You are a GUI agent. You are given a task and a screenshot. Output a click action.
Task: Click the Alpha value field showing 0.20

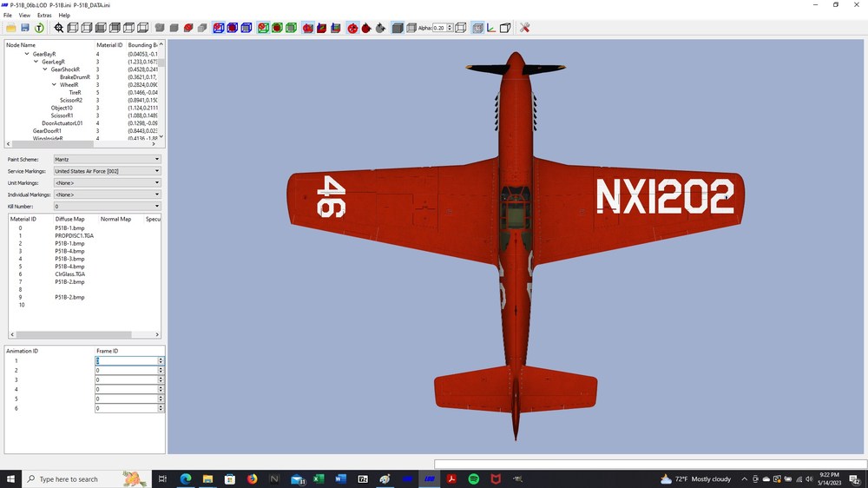(x=439, y=28)
